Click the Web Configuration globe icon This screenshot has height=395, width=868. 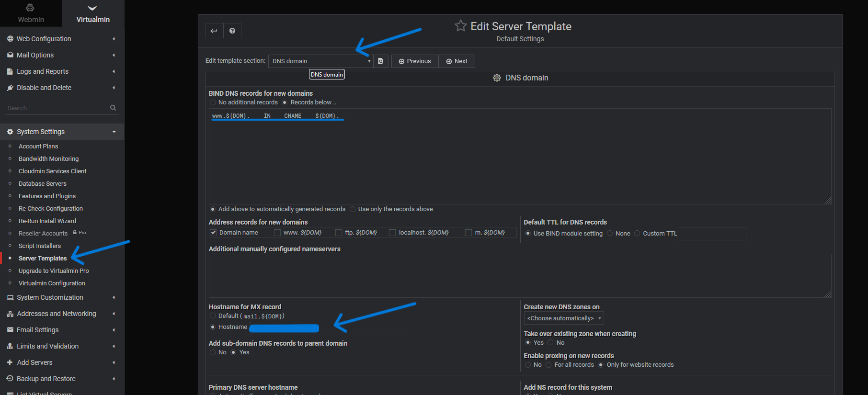click(10, 39)
